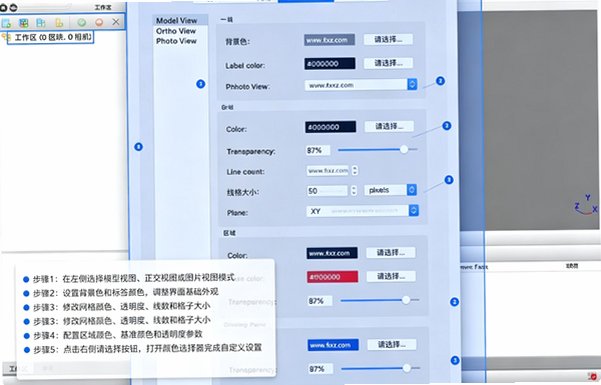
Task: Click 请选择 button in 区域 Color row
Action: click(391, 252)
